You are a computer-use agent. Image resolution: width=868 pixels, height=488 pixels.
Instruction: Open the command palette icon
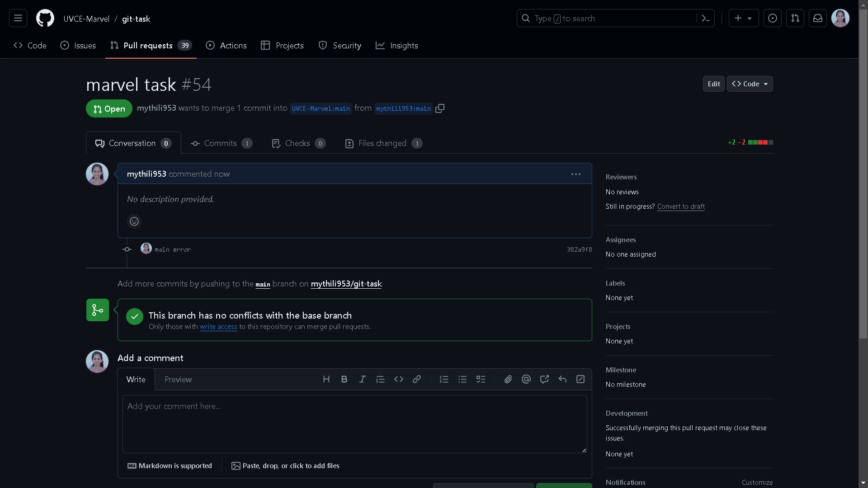point(705,18)
